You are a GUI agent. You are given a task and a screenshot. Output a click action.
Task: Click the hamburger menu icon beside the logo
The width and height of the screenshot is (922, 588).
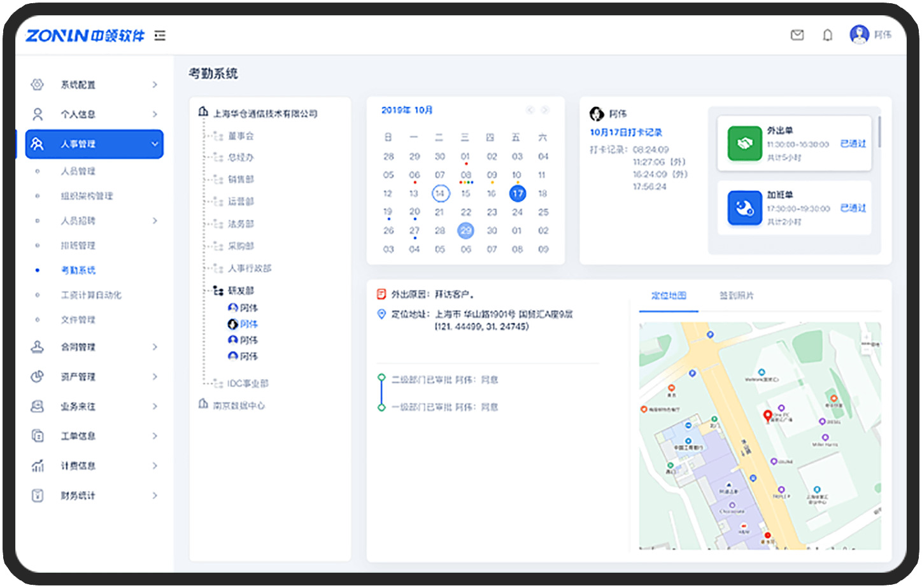(160, 36)
